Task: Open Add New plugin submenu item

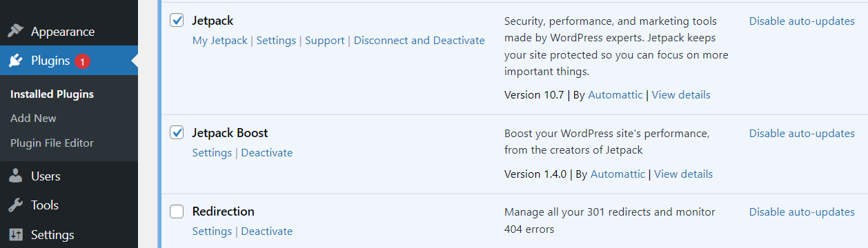Action: click(33, 118)
